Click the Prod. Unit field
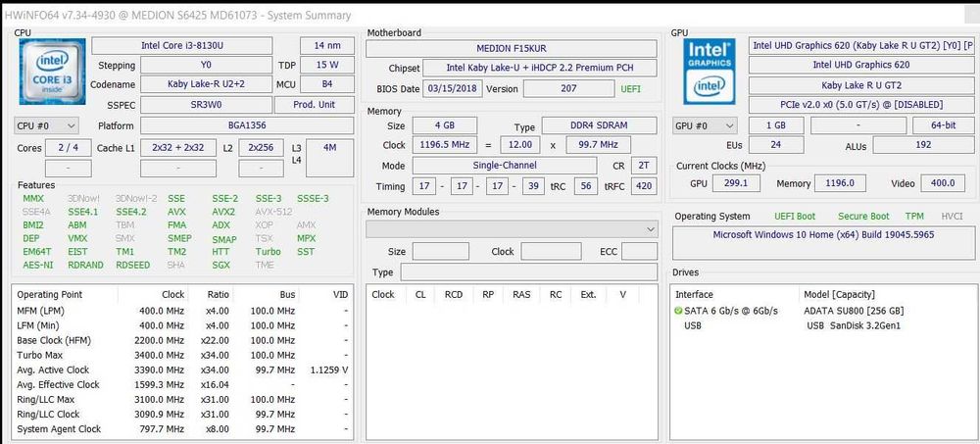The width and height of the screenshot is (980, 444). [315, 105]
